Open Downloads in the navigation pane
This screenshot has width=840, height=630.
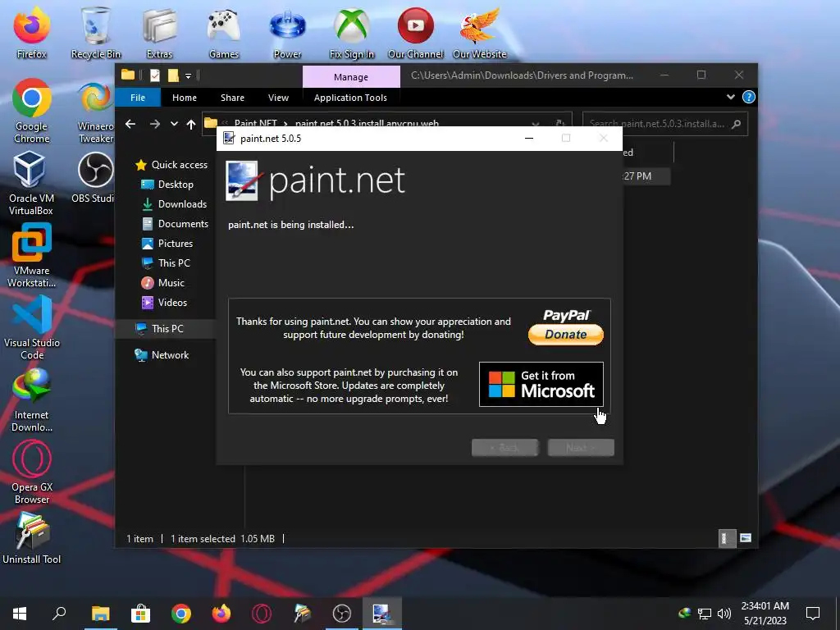tap(174, 204)
